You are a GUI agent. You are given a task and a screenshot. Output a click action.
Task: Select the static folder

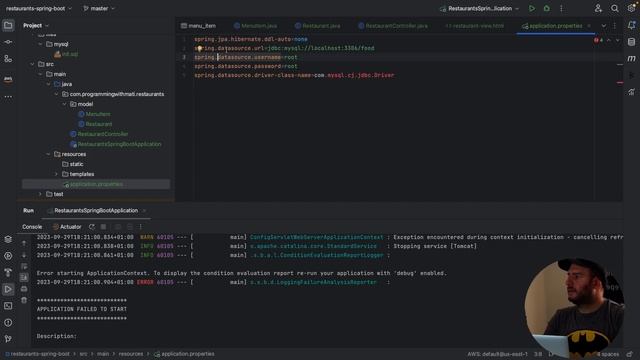76,164
